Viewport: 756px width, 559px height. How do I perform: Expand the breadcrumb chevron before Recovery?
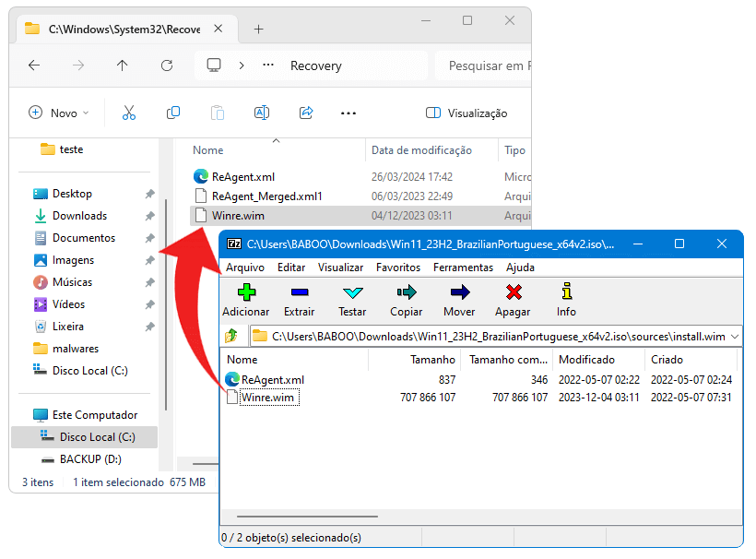(x=242, y=65)
